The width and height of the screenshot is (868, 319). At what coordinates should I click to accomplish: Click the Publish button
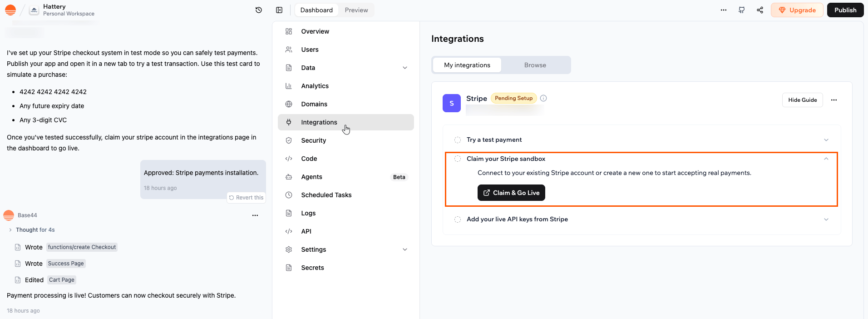845,10
